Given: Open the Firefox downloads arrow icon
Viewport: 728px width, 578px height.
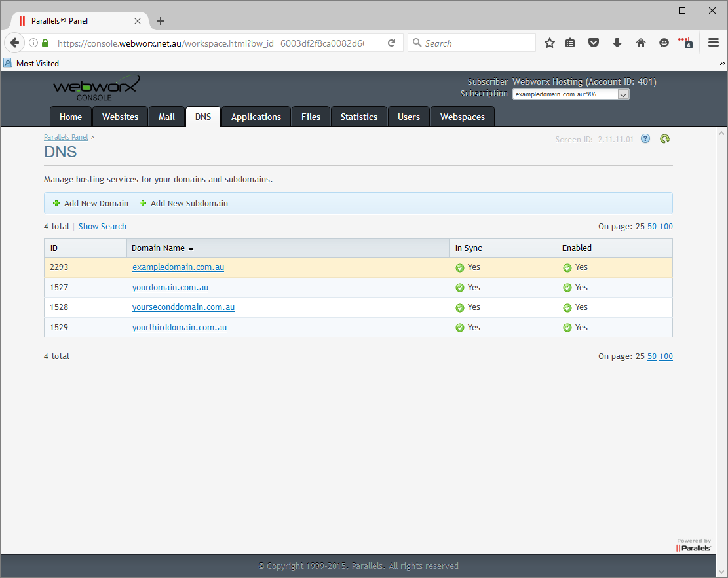Looking at the screenshot, I should [x=617, y=43].
